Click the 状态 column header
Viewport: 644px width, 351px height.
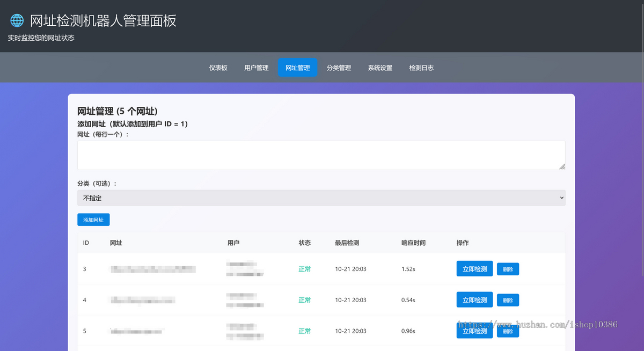305,243
